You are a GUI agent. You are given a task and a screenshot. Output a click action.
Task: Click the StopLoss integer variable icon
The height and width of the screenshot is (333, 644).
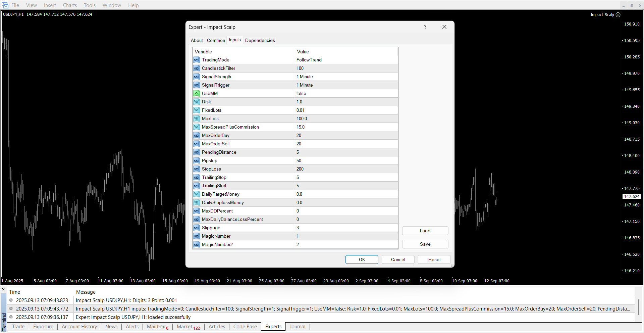197,169
